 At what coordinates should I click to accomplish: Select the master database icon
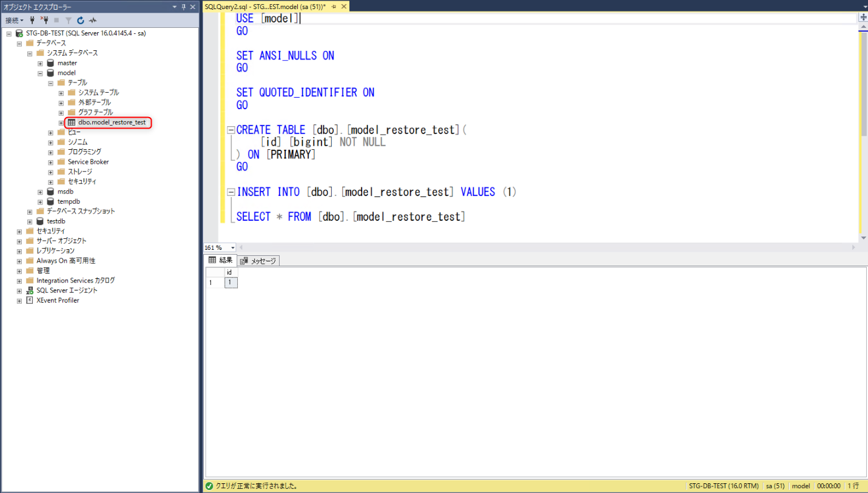click(52, 62)
